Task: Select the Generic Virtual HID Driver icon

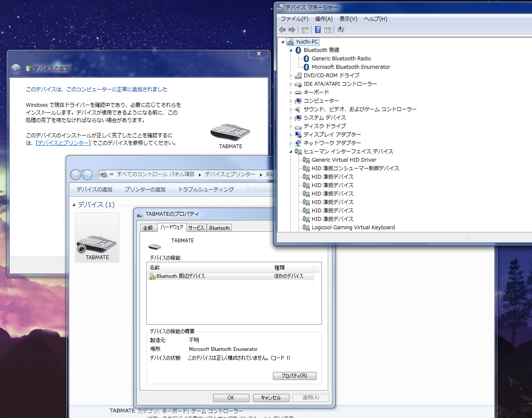Action: pos(306,160)
